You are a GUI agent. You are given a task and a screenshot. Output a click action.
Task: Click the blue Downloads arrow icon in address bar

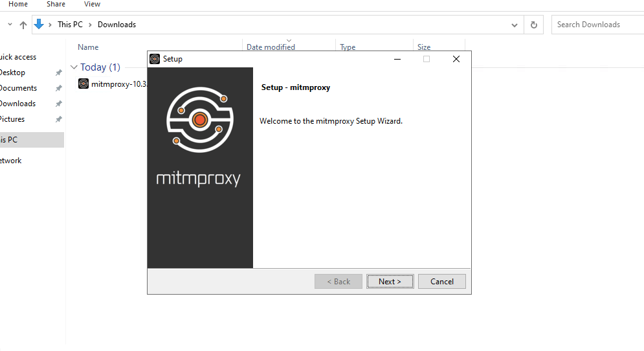pyautogui.click(x=39, y=24)
